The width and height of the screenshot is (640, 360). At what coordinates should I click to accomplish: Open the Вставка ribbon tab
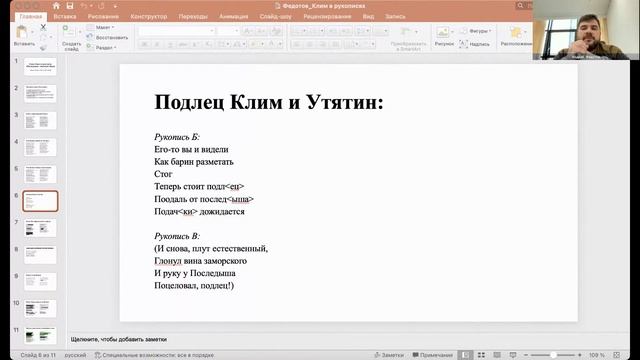point(65,17)
